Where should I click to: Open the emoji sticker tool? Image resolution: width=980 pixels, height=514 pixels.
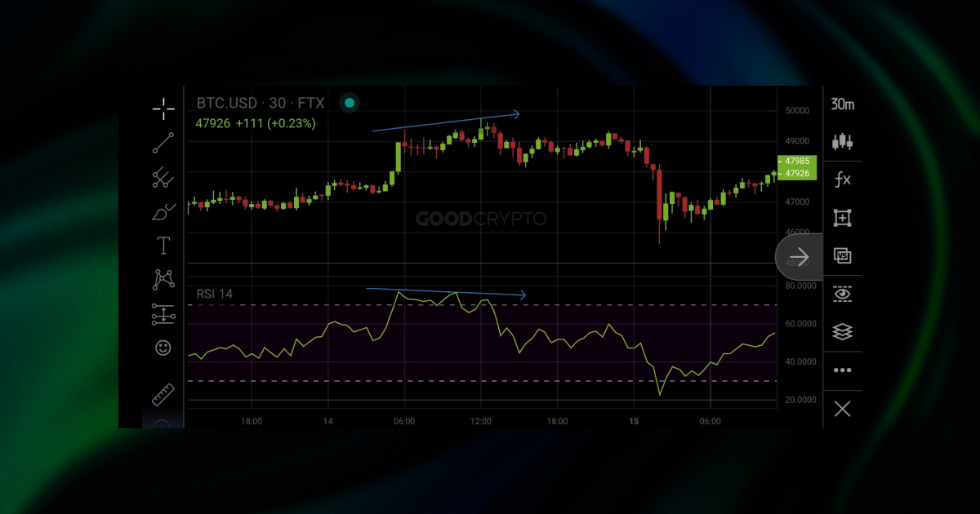coord(163,348)
